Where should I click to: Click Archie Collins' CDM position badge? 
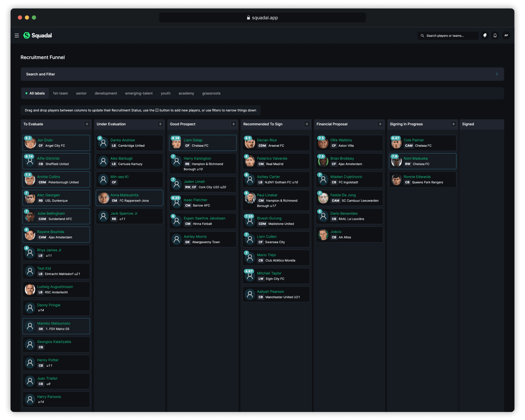pyautogui.click(x=42, y=182)
